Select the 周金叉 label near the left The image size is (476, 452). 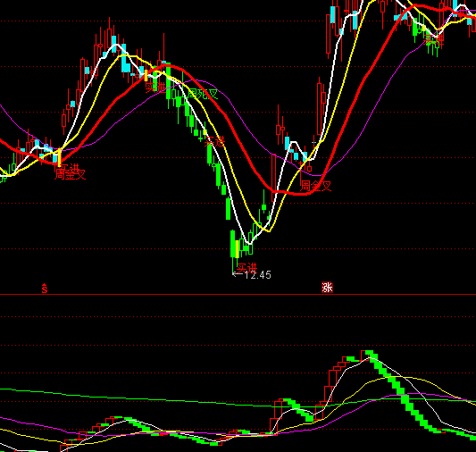pyautogui.click(x=70, y=174)
